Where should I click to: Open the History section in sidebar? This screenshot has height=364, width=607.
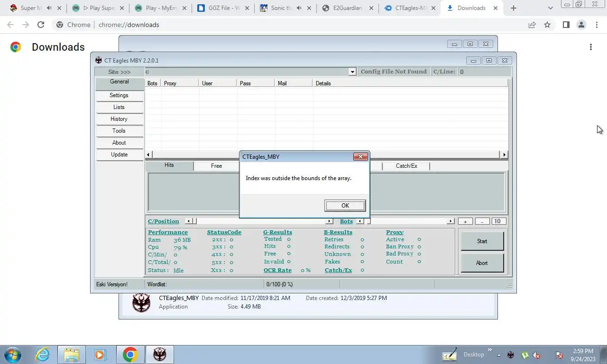click(119, 119)
